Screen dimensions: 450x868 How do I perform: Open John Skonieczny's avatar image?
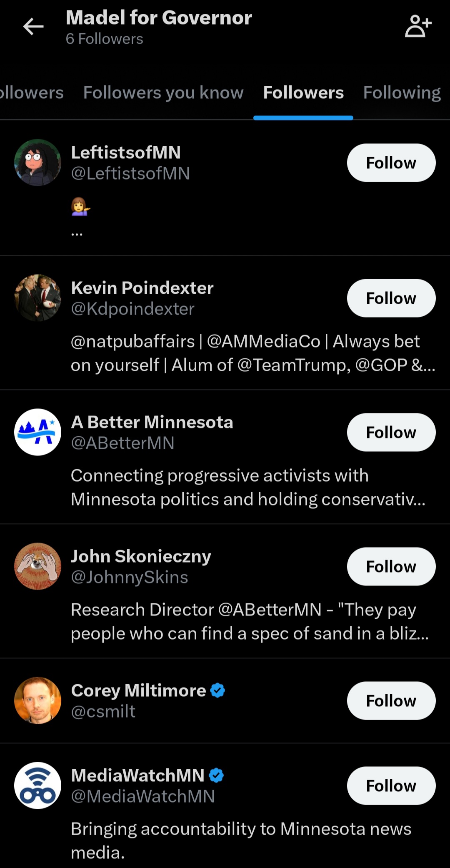pyautogui.click(x=38, y=566)
